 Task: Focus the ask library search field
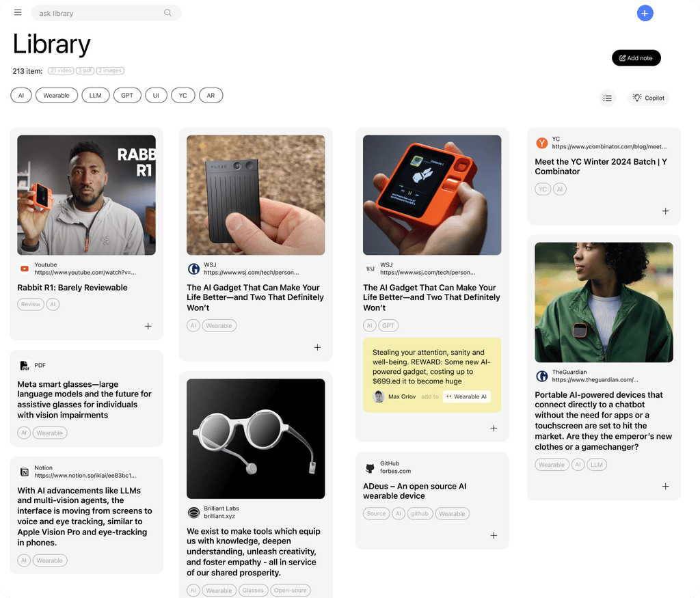click(106, 14)
